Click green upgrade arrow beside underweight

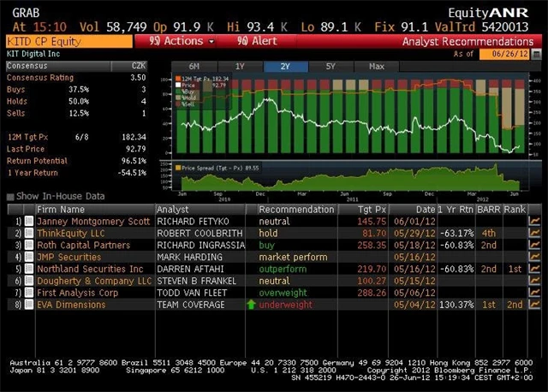coord(251,305)
